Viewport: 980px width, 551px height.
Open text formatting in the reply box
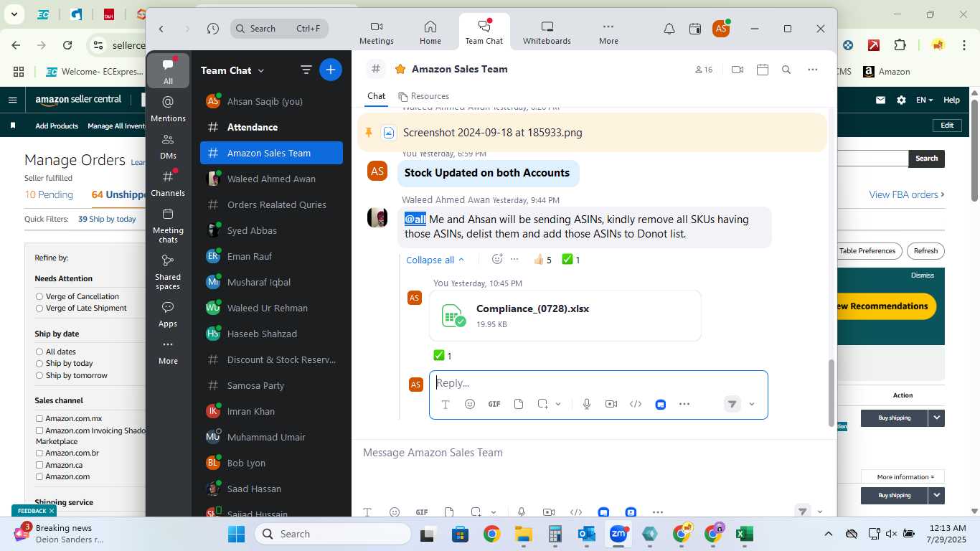(445, 405)
